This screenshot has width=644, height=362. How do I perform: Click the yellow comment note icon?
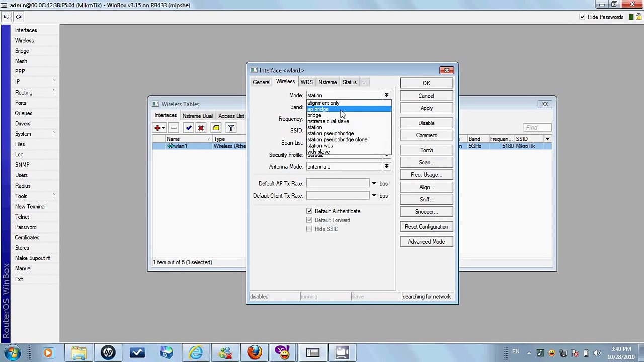click(x=216, y=128)
